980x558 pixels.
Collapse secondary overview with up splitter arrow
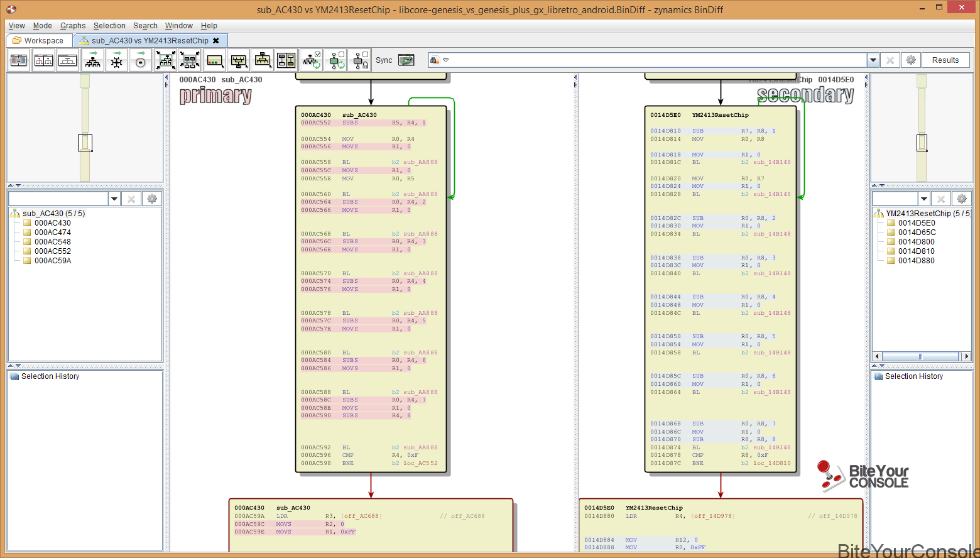tap(874, 186)
